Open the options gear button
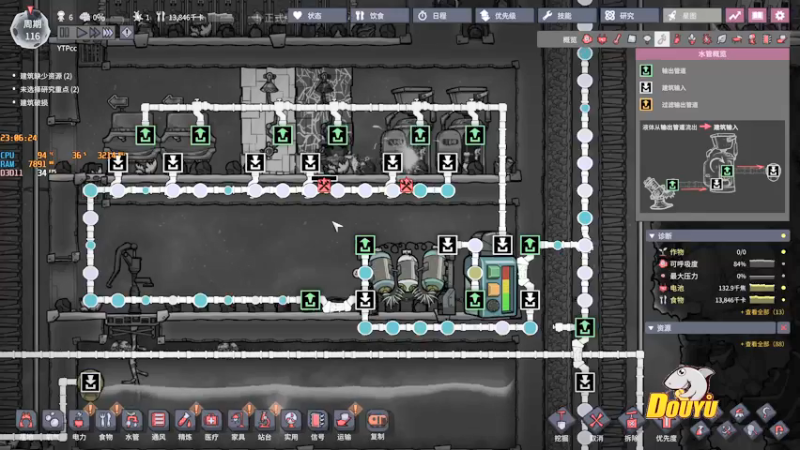Viewport: 800px width, 450px height. coord(780,16)
